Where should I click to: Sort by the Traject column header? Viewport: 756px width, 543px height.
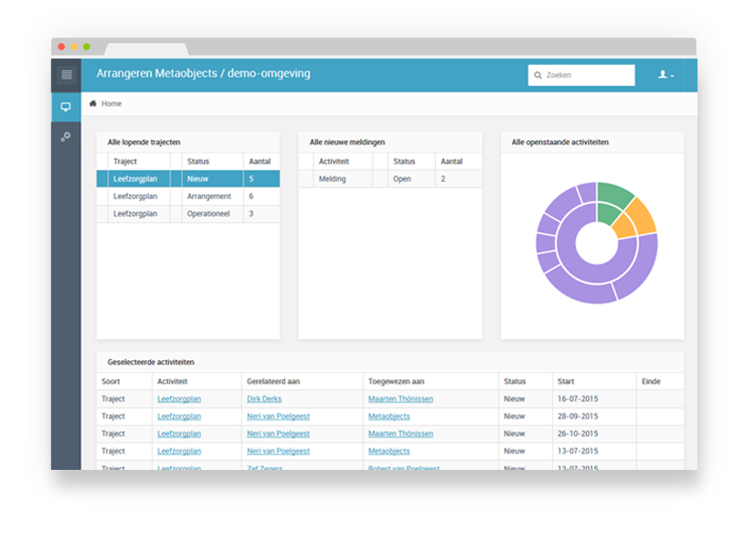[x=125, y=162]
